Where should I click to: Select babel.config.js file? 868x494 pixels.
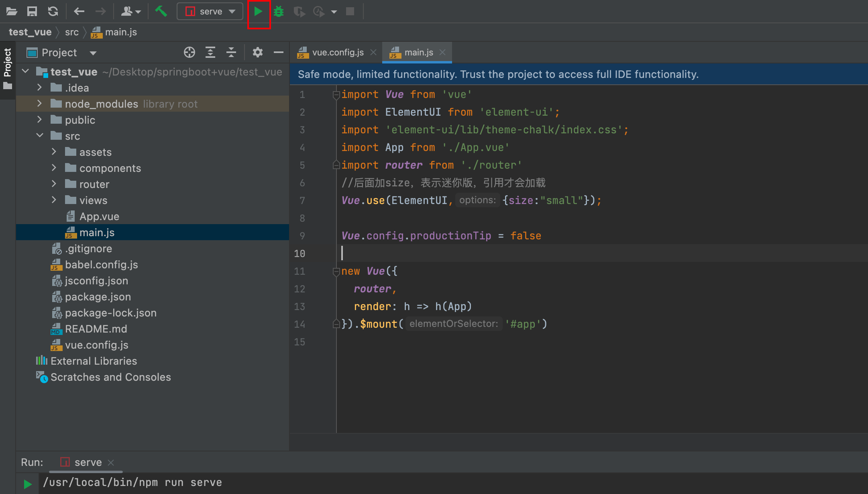click(153, 265)
